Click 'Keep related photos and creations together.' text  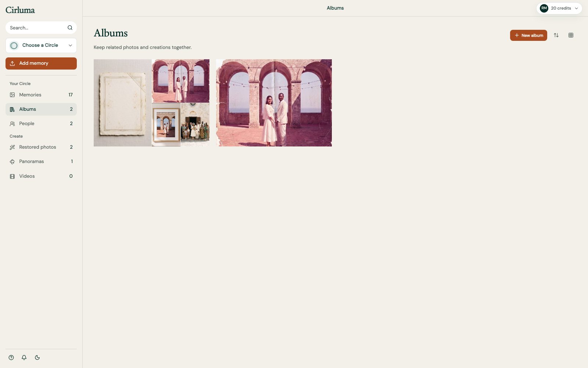(x=143, y=47)
